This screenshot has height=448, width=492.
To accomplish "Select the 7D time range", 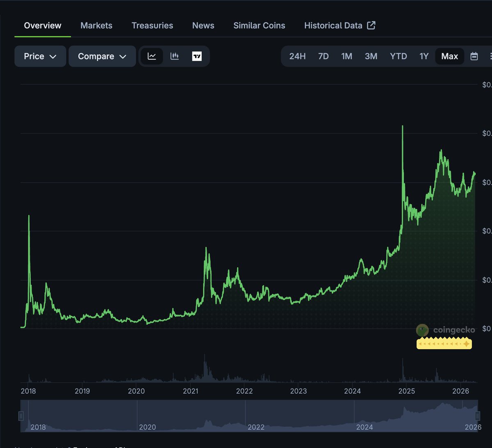I will coord(323,56).
